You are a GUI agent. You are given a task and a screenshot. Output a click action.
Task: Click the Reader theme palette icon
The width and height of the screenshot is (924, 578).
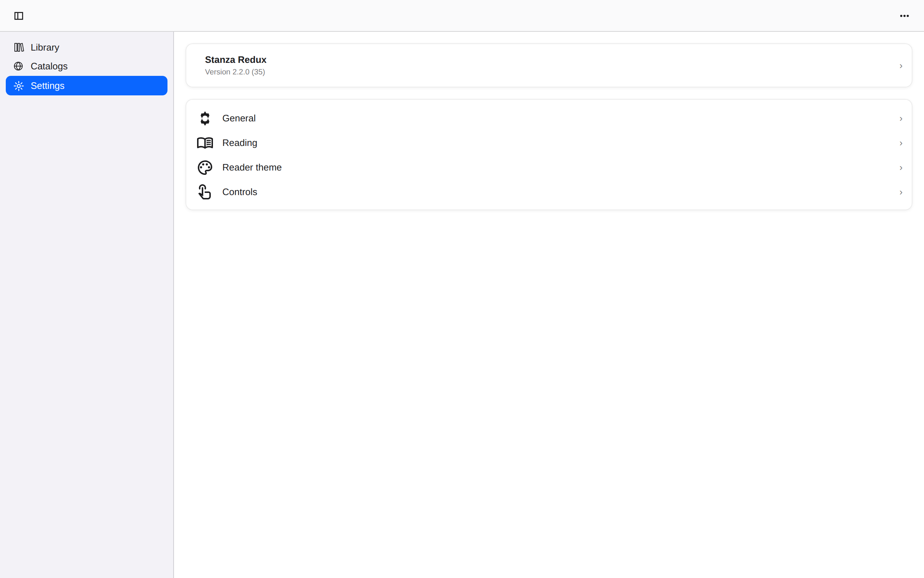click(205, 167)
